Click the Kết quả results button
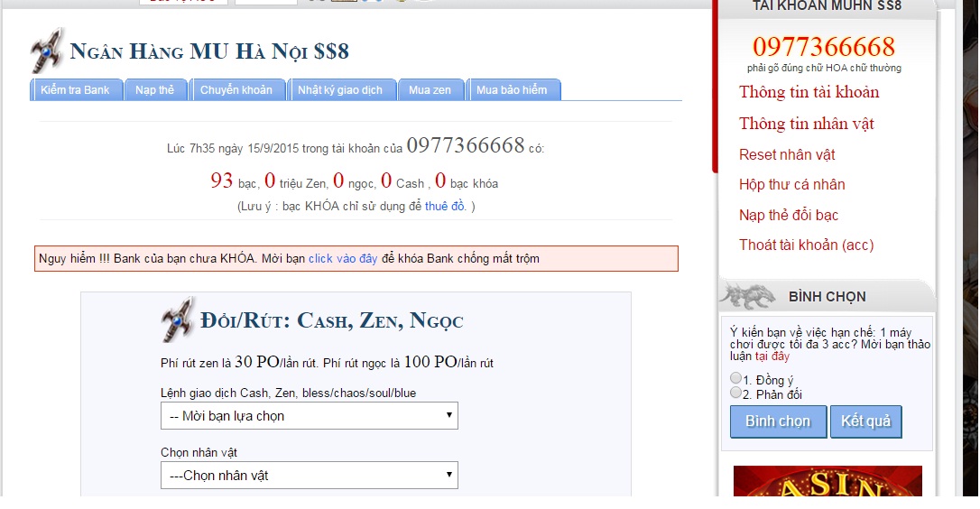The image size is (980, 509). tap(865, 421)
